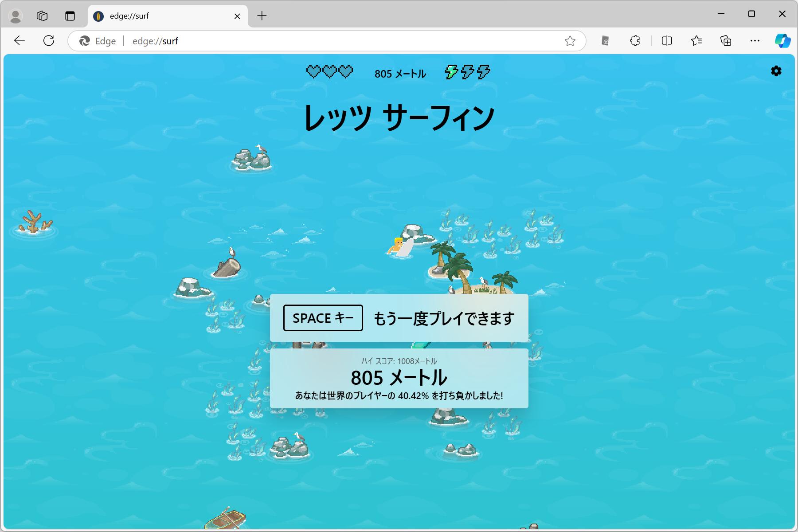Click the driftwood log with seagull
The width and height of the screenshot is (798, 532).
point(227,264)
